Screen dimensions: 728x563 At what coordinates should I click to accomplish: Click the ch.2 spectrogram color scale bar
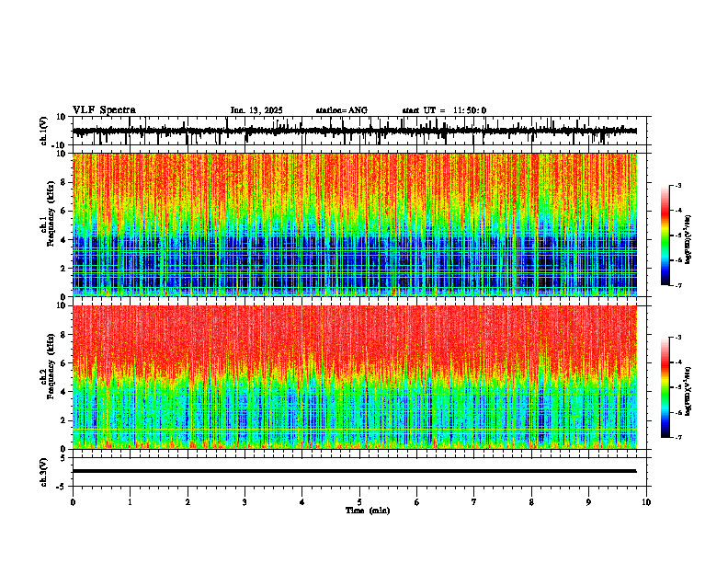665,387
